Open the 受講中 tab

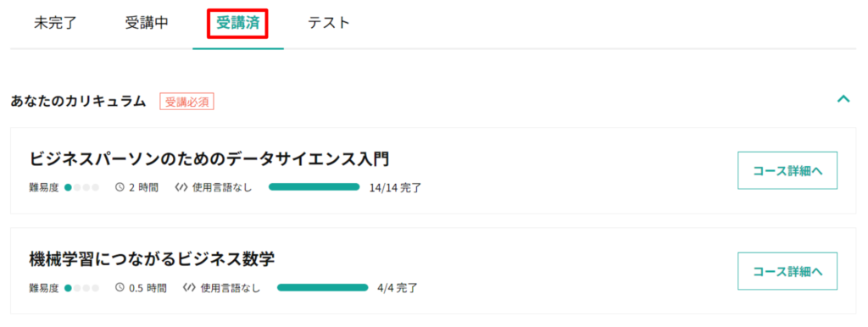tap(146, 23)
